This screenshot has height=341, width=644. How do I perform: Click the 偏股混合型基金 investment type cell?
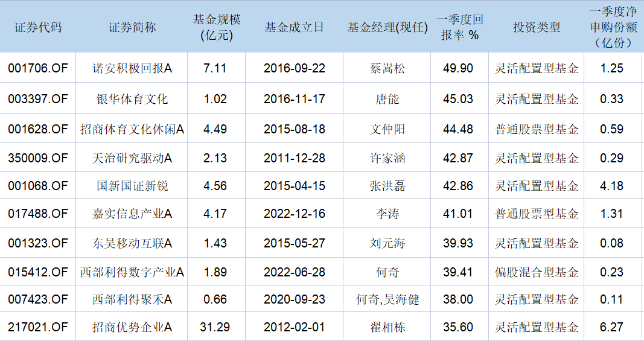[537, 272]
